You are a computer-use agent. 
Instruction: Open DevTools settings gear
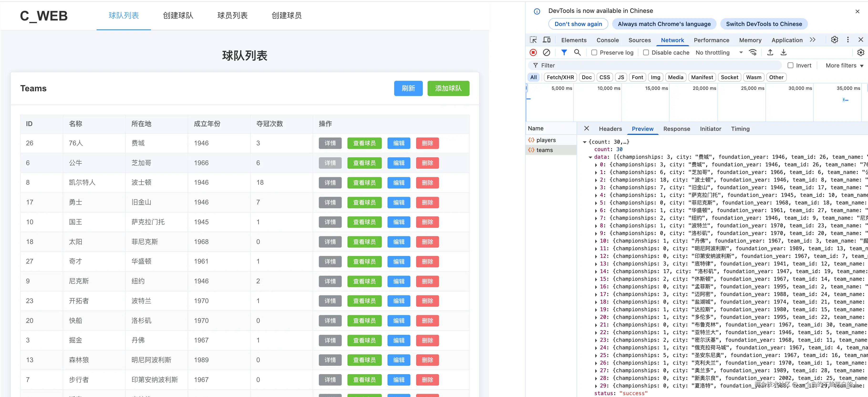(834, 40)
